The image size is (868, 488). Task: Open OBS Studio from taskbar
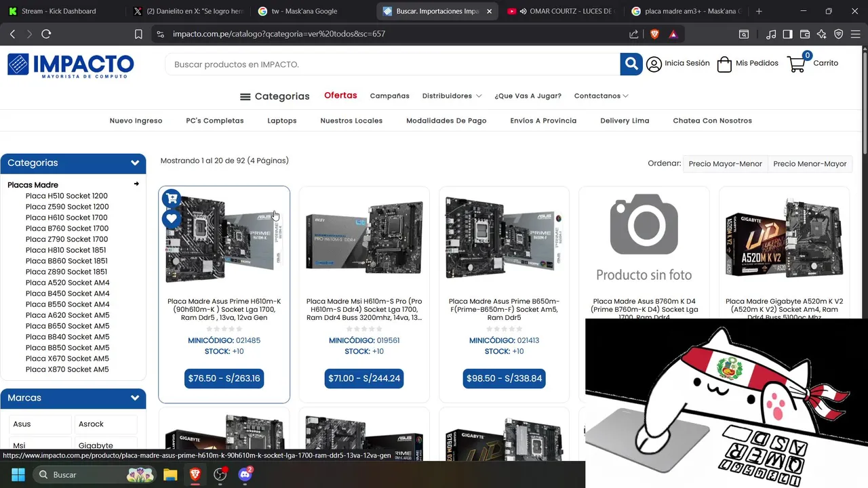coord(220,474)
